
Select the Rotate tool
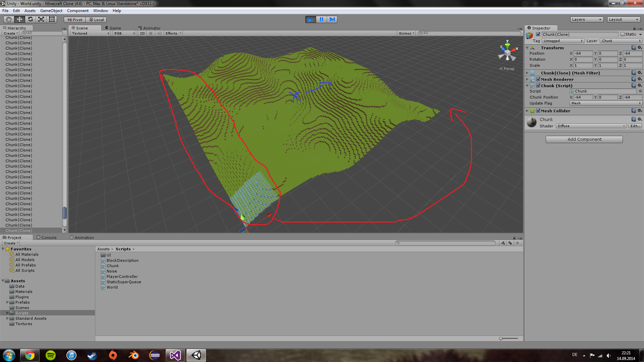point(30,19)
